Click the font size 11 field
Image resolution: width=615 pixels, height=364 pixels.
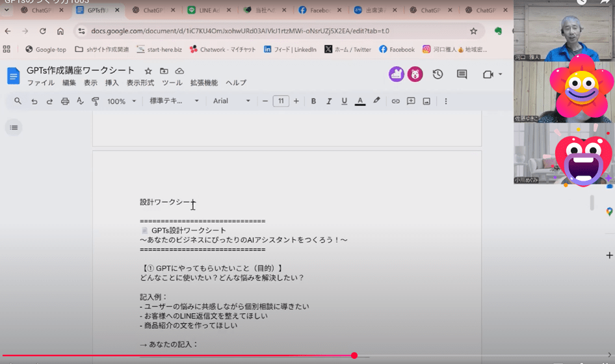coord(281,101)
